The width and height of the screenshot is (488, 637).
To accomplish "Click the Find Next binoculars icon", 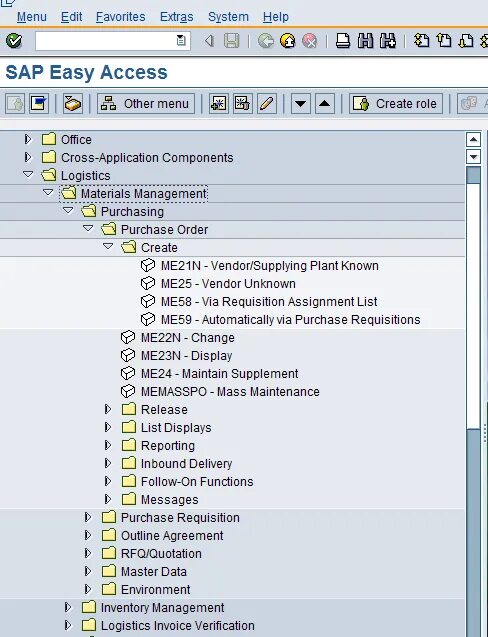I will [388, 41].
